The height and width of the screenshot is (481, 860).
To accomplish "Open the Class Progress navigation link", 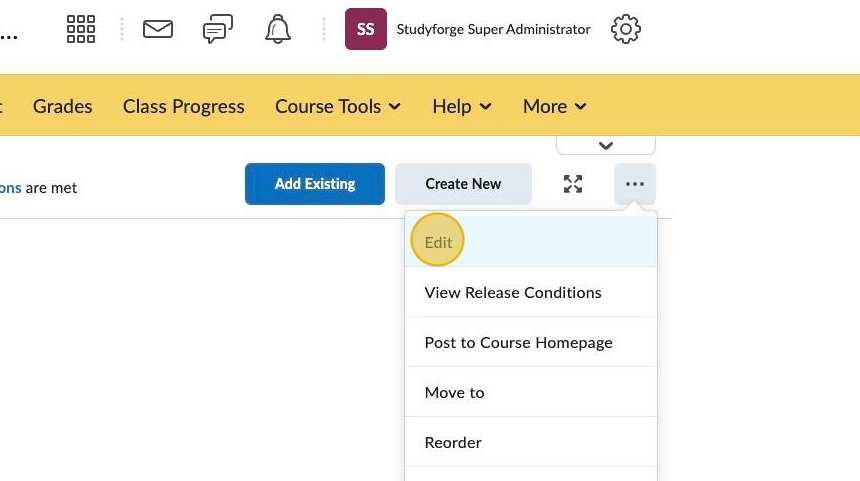I will (x=184, y=106).
